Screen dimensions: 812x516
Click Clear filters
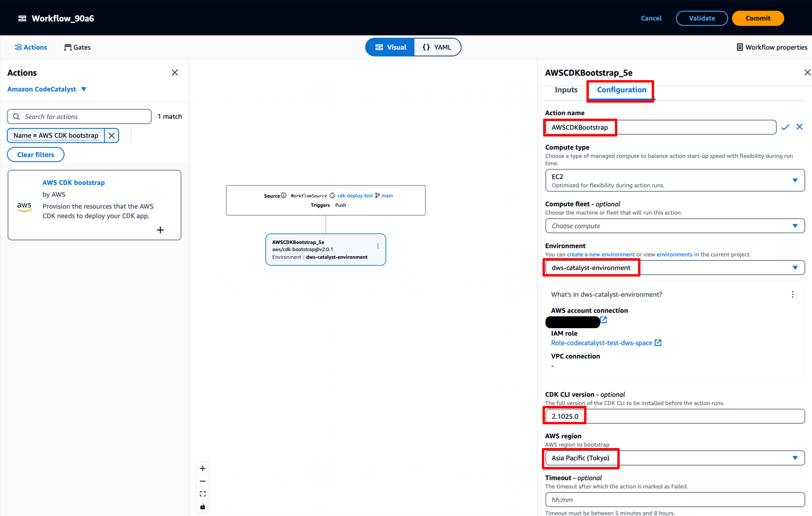[36, 154]
